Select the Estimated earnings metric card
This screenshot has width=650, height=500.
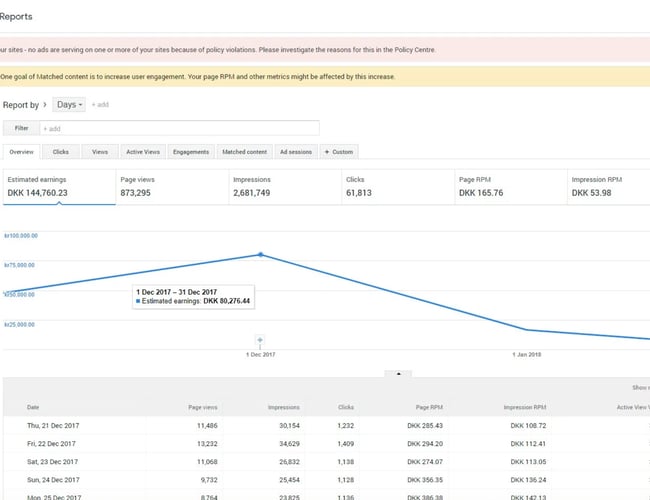tap(58, 186)
